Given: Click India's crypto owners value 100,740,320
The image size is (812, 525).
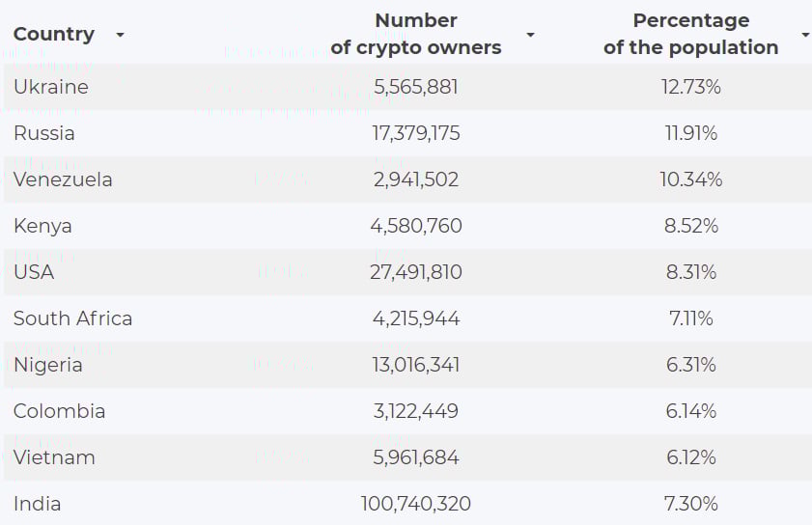Looking at the screenshot, I should (x=416, y=504).
